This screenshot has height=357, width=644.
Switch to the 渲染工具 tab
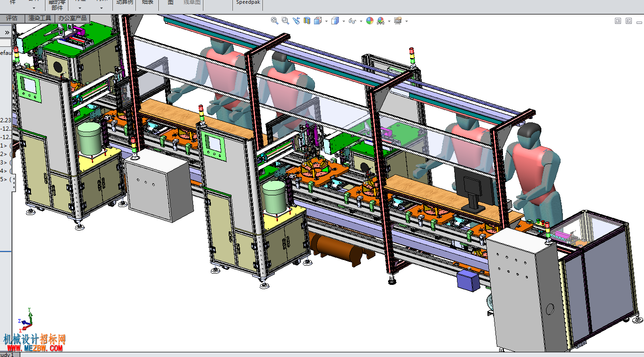point(40,18)
